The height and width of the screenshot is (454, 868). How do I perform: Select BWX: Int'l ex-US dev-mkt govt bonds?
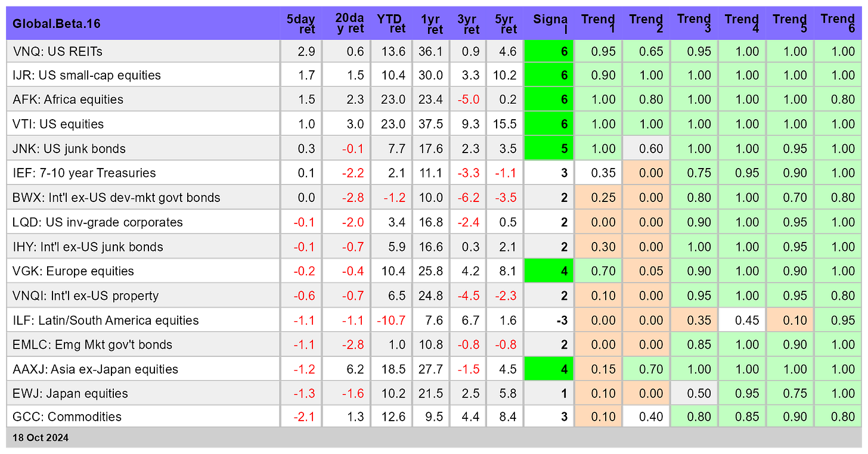pyautogui.click(x=116, y=197)
